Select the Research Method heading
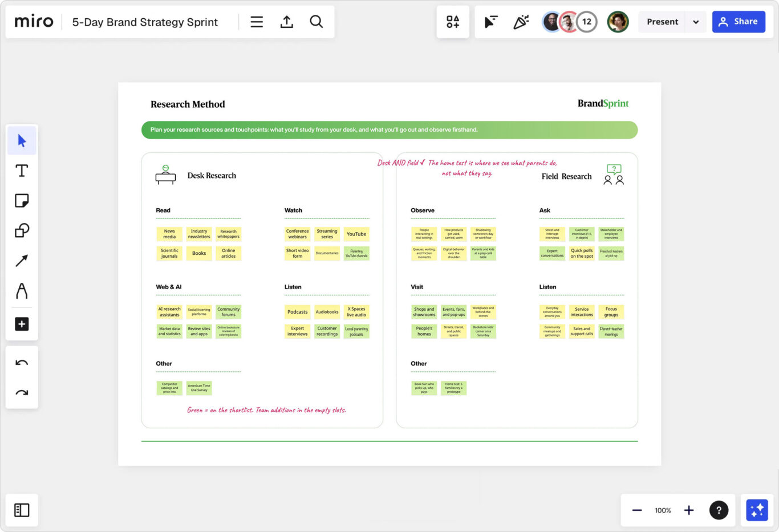This screenshot has height=532, width=779. 188,104
